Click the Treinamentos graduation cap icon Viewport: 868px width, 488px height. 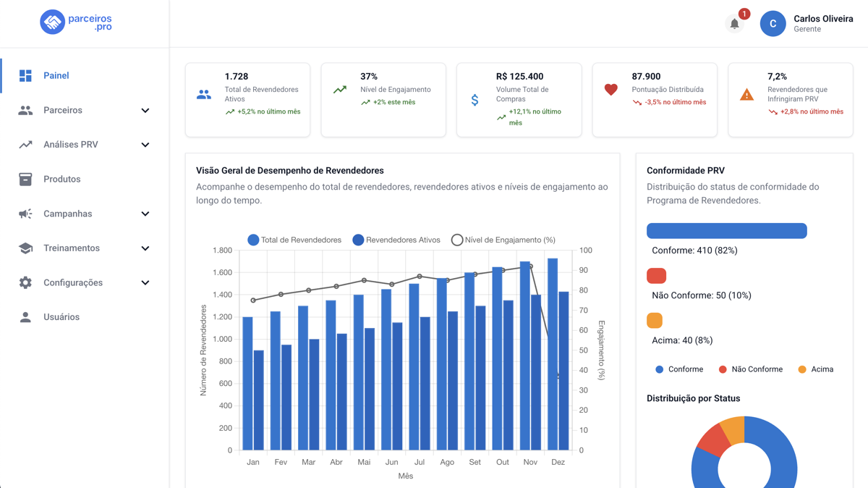coord(25,248)
